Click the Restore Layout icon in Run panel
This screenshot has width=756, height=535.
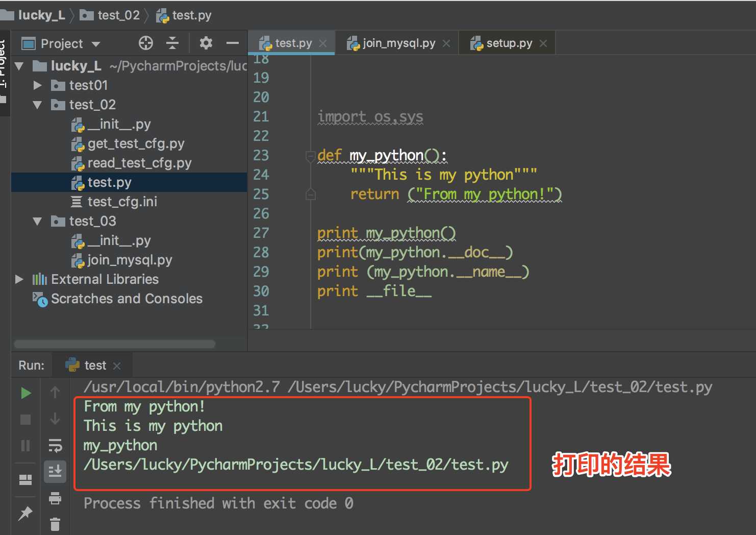tap(26, 480)
